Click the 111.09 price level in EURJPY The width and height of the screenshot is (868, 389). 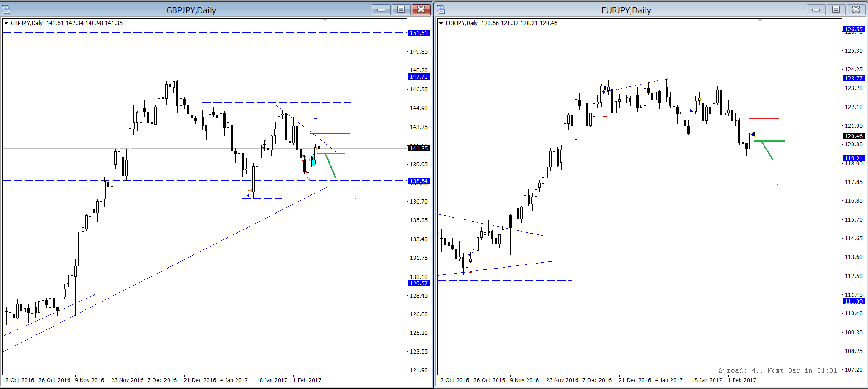coord(853,301)
